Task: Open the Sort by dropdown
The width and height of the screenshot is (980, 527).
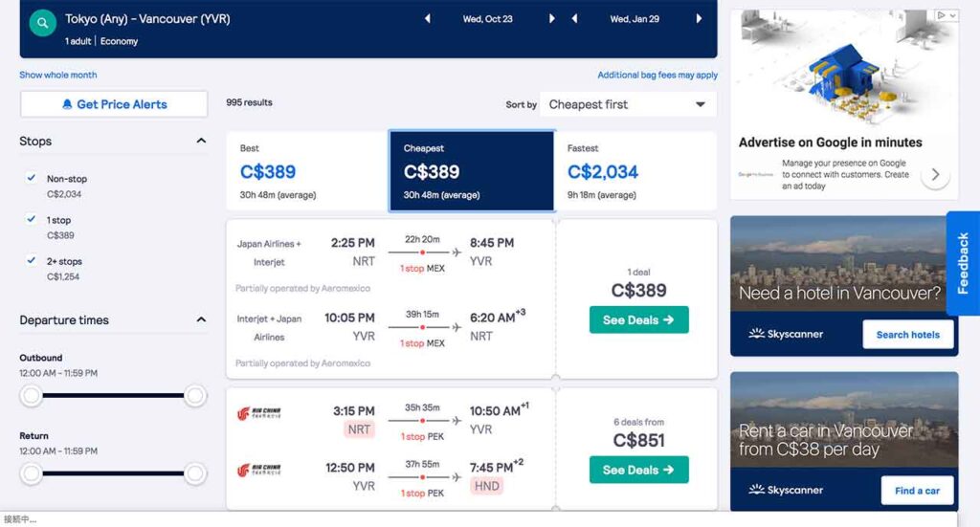Action: tap(628, 104)
